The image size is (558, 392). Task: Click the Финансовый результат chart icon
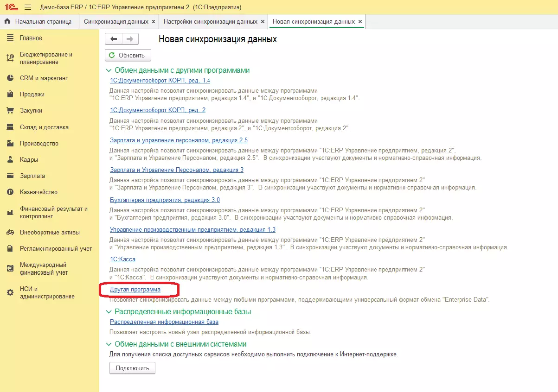[10, 212]
